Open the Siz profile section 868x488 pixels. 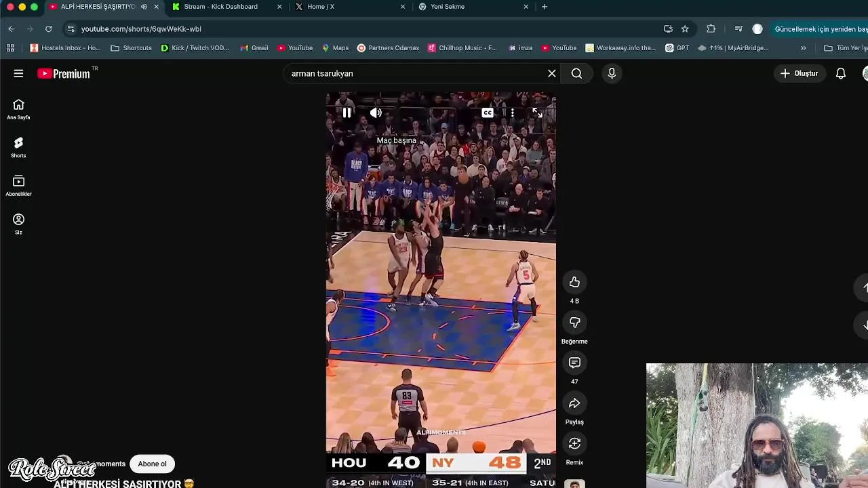(x=18, y=224)
